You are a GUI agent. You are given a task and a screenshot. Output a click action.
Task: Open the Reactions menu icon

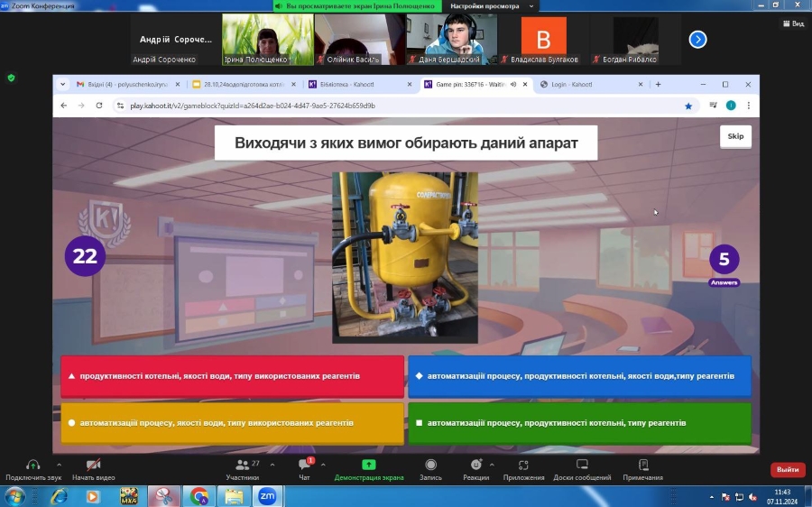pos(475,465)
